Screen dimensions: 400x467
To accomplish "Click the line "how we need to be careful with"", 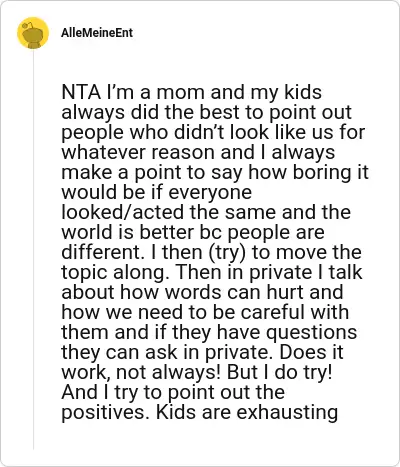I will [x=205, y=312].
